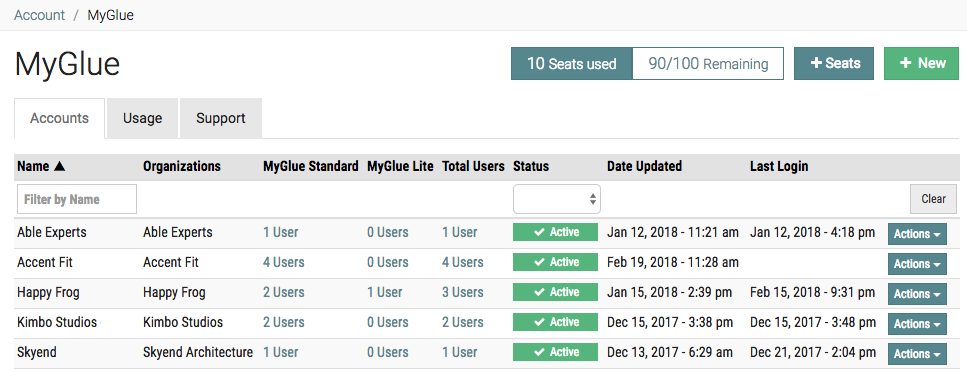Open Able Experts Total Users 1 User link
The width and height of the screenshot is (967, 372).
(x=459, y=233)
